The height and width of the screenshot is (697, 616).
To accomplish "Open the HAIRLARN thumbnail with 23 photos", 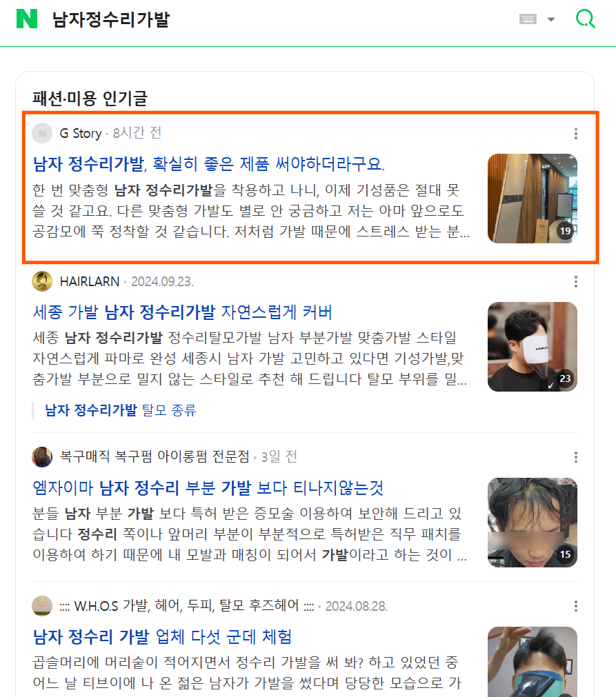I will pos(533,347).
